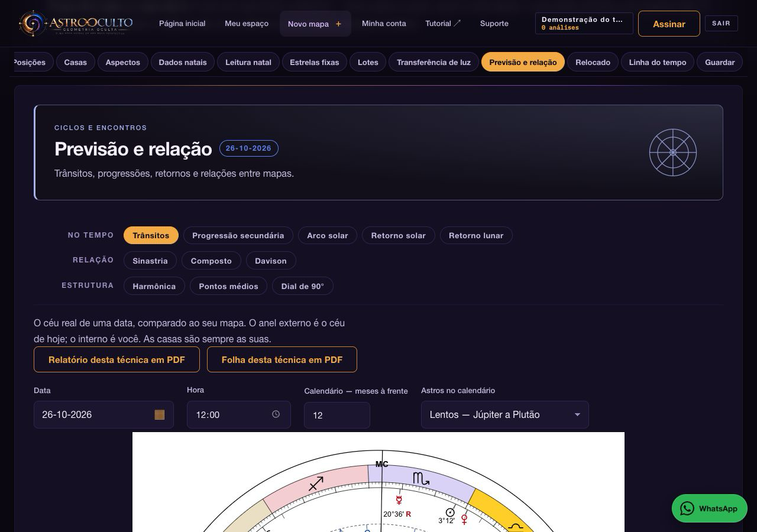Image resolution: width=757 pixels, height=532 pixels.
Task: Switch to the Aspectos tab
Action: coord(123,62)
